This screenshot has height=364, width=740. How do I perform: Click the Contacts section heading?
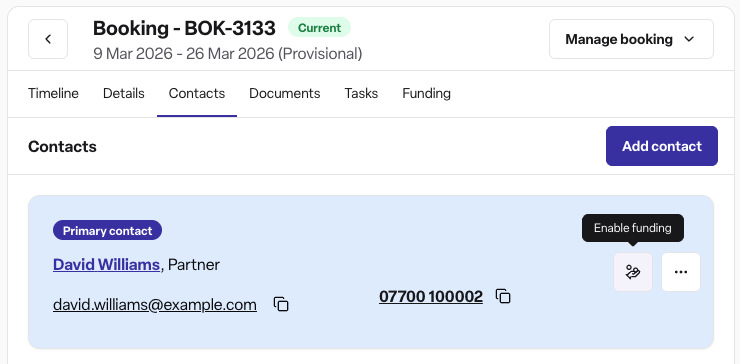[62, 146]
